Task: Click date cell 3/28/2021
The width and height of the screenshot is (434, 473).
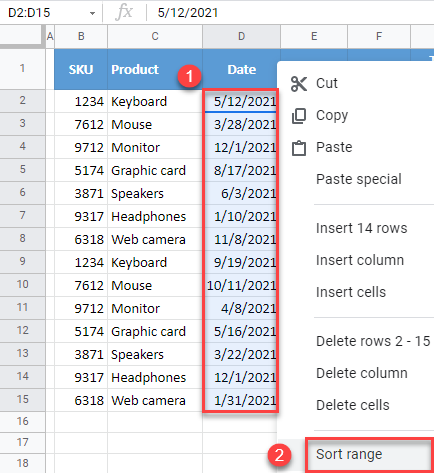Action: point(241,124)
